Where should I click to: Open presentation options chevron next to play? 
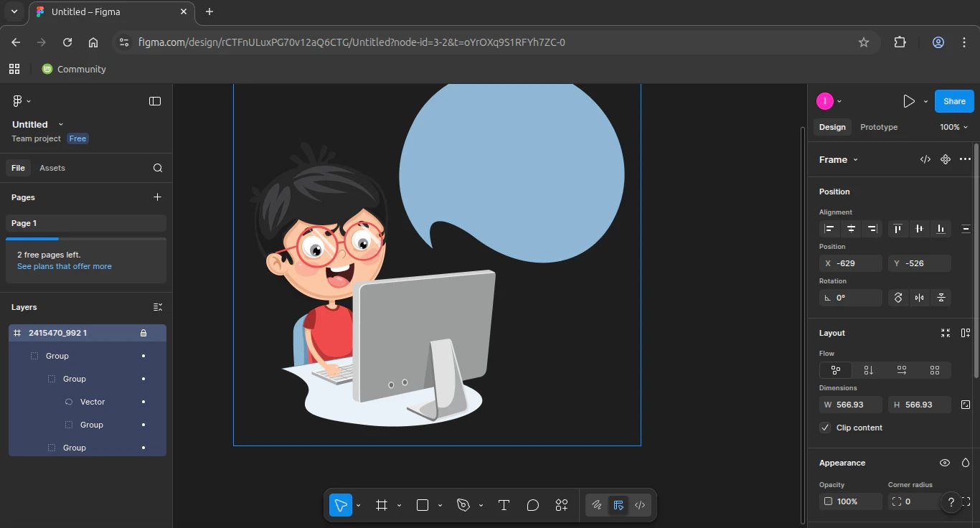click(x=926, y=101)
